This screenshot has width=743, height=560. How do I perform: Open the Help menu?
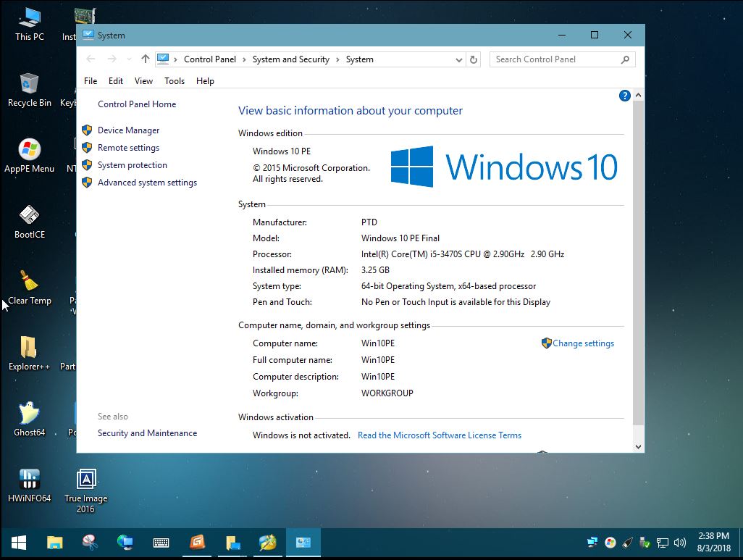point(205,81)
